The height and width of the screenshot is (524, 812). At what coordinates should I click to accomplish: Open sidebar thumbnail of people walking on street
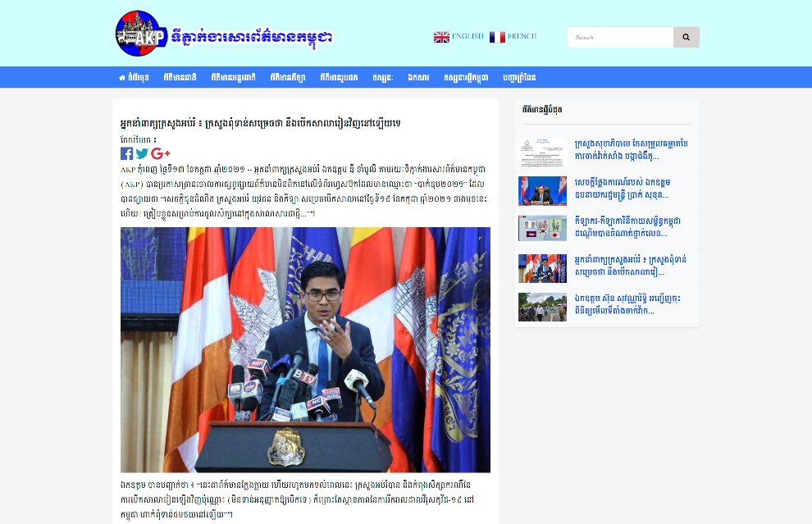click(542, 307)
